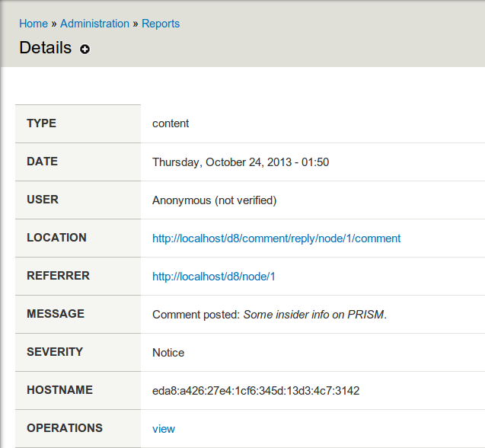Select the value 'content' in Type row
Screen dimensions: 485x448
click(x=171, y=123)
